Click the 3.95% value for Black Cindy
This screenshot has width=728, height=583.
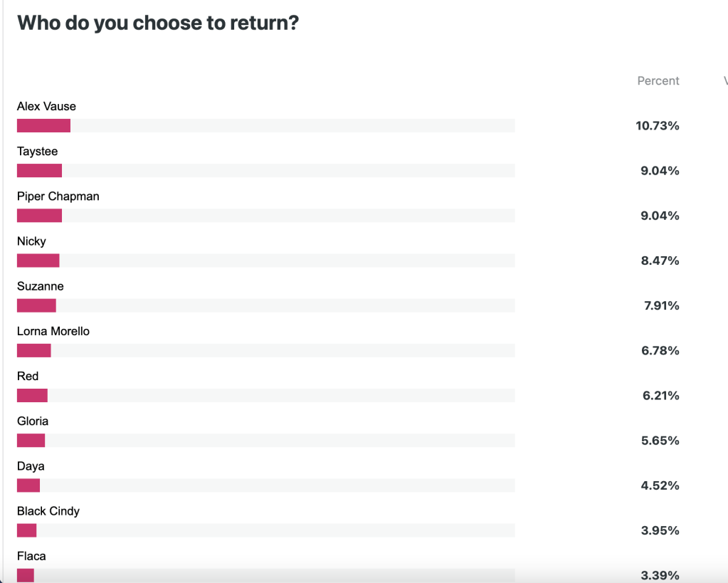(660, 530)
